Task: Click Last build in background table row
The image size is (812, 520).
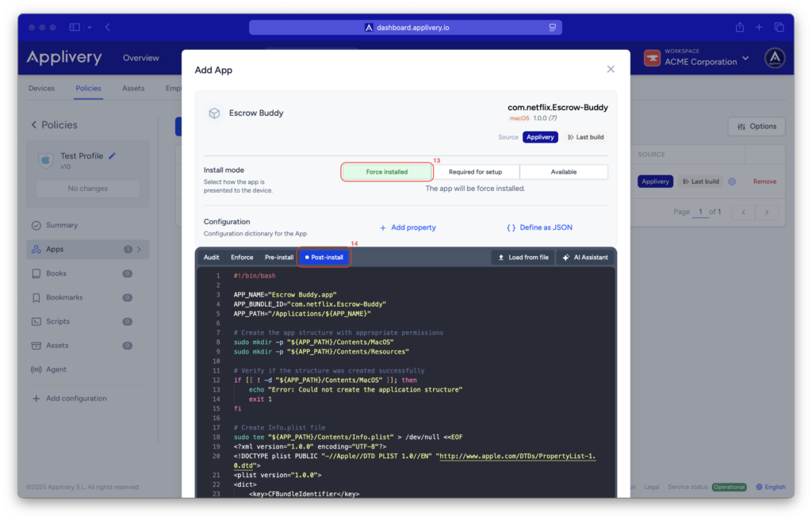Action: coord(701,182)
